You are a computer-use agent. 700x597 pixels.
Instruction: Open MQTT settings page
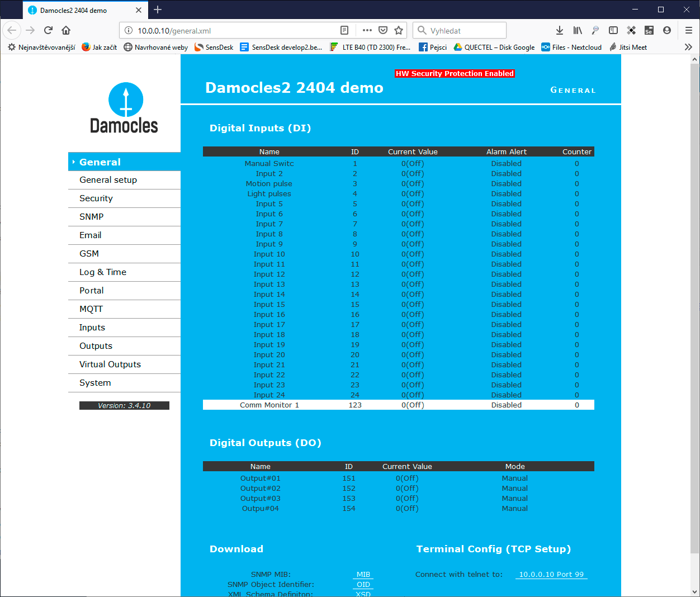(x=124, y=309)
